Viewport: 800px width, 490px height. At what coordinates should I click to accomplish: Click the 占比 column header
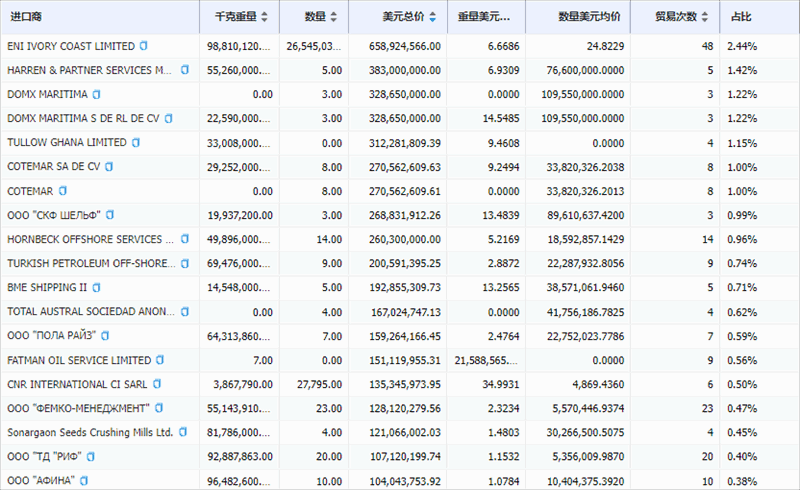click(741, 17)
